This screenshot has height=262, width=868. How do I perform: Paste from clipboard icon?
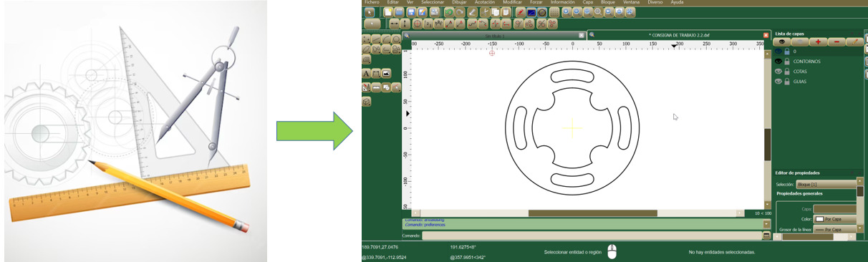[506, 12]
